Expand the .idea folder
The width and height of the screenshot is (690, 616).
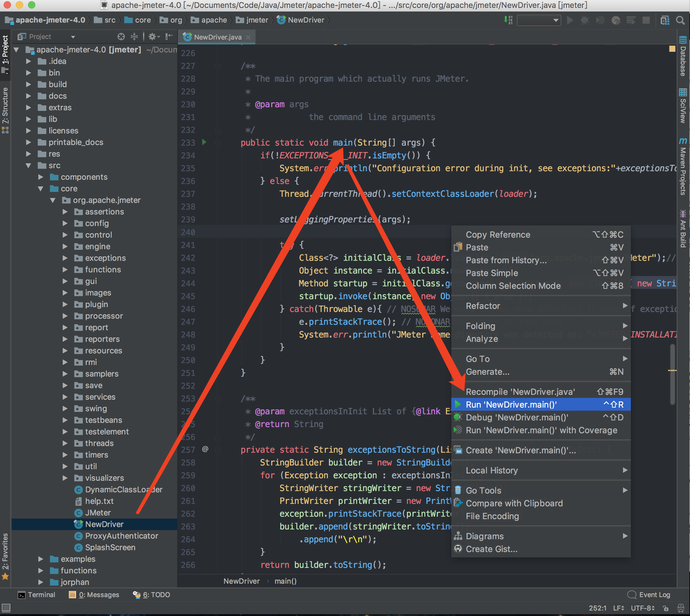(28, 61)
